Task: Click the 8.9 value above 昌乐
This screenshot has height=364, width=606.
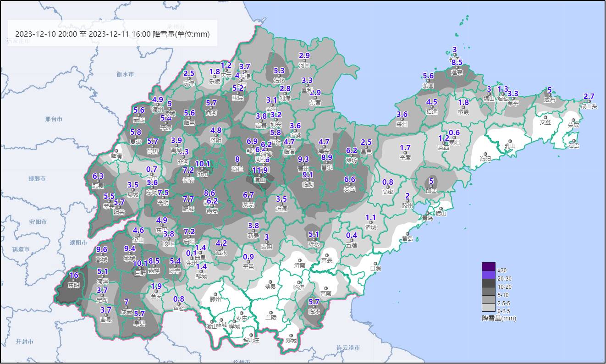Action: click(x=327, y=157)
